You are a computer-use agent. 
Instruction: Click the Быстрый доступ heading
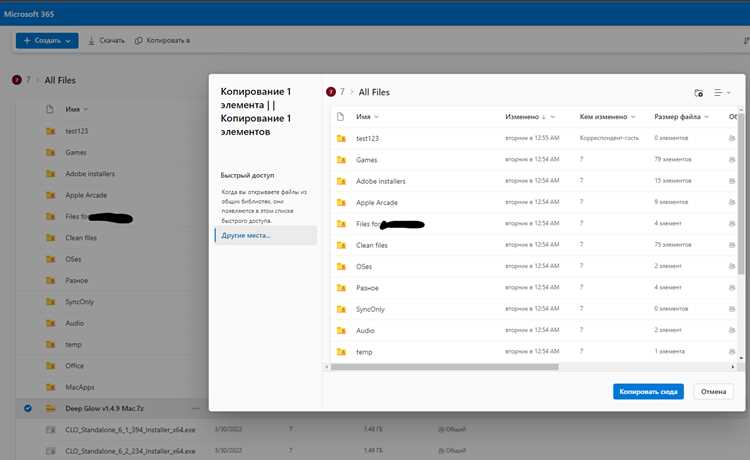click(247, 175)
